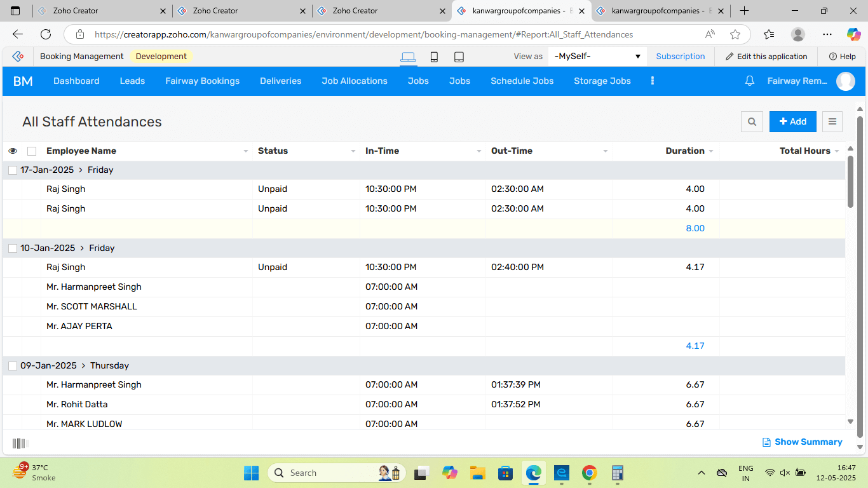Screen dimensions: 868x488
Task: Select the desktop laptop preview icon
Action: 408,57
